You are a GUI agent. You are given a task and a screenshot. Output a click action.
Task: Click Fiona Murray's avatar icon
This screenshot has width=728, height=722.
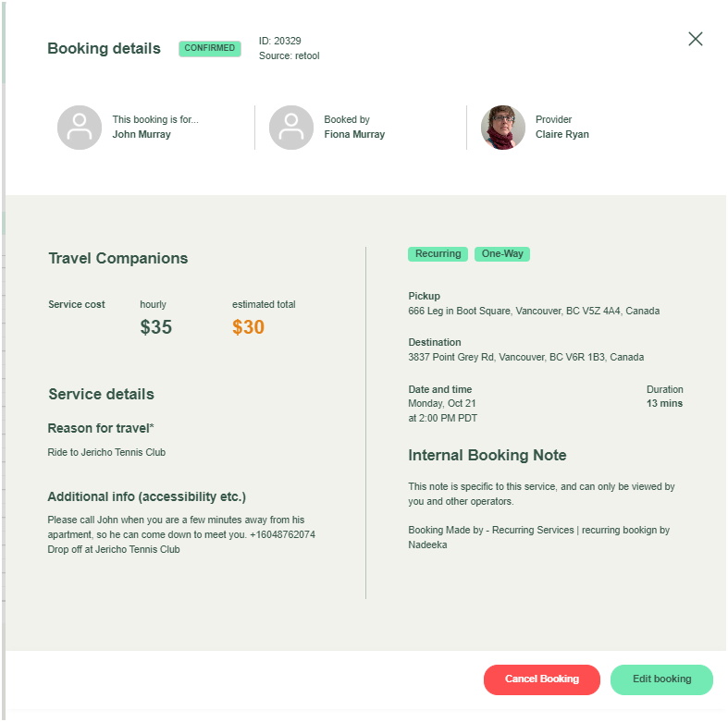pyautogui.click(x=291, y=128)
